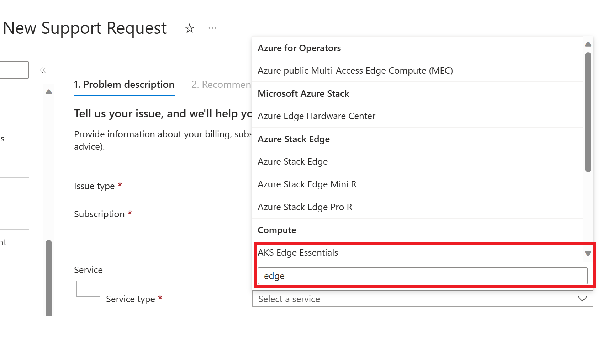
Task: Click the Compute group header
Action: coord(277,230)
